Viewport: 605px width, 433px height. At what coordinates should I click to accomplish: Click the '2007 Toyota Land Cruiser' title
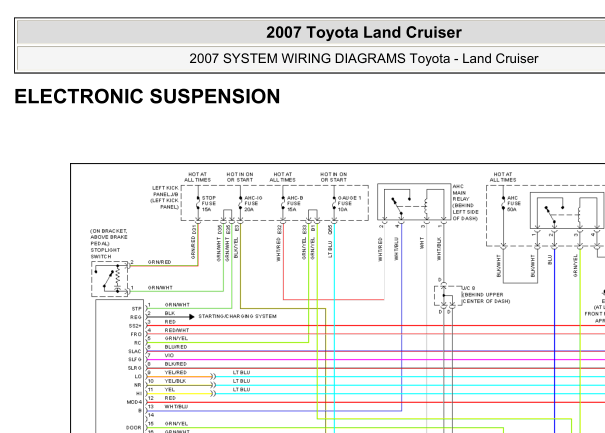[363, 32]
